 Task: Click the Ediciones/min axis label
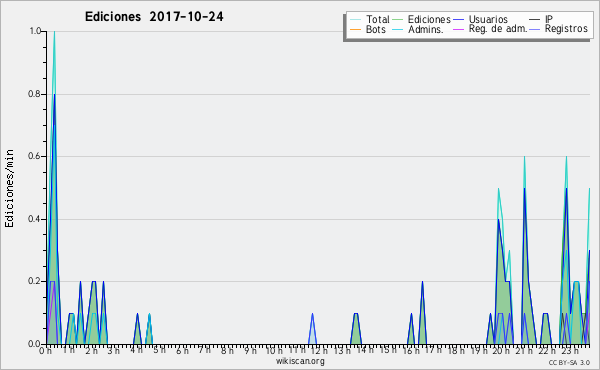point(9,189)
